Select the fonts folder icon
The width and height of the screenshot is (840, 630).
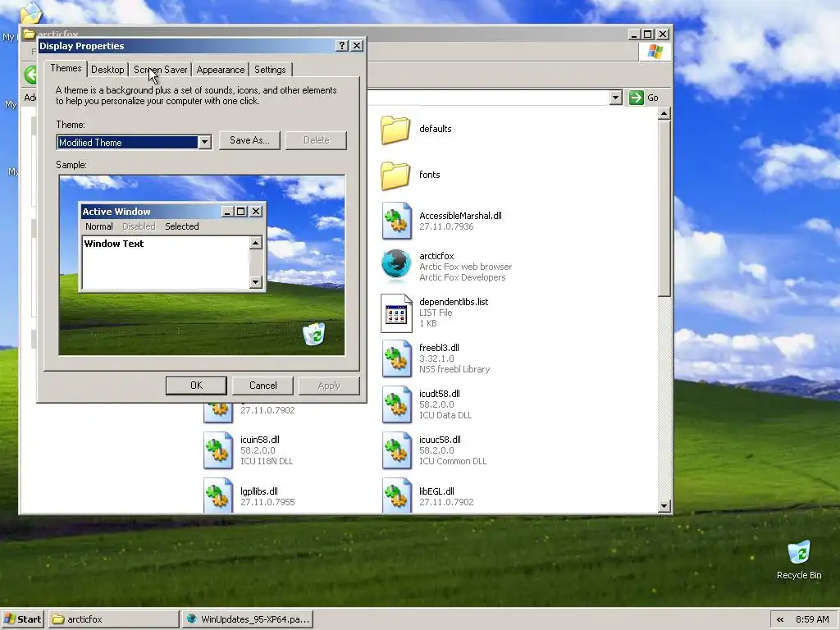click(x=396, y=176)
